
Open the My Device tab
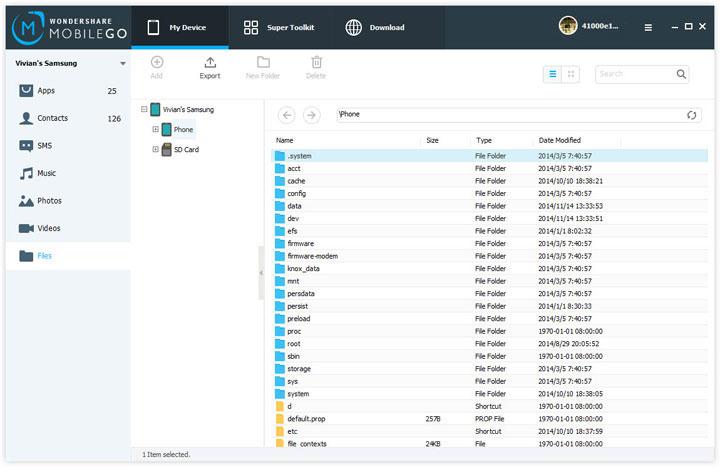(180, 28)
